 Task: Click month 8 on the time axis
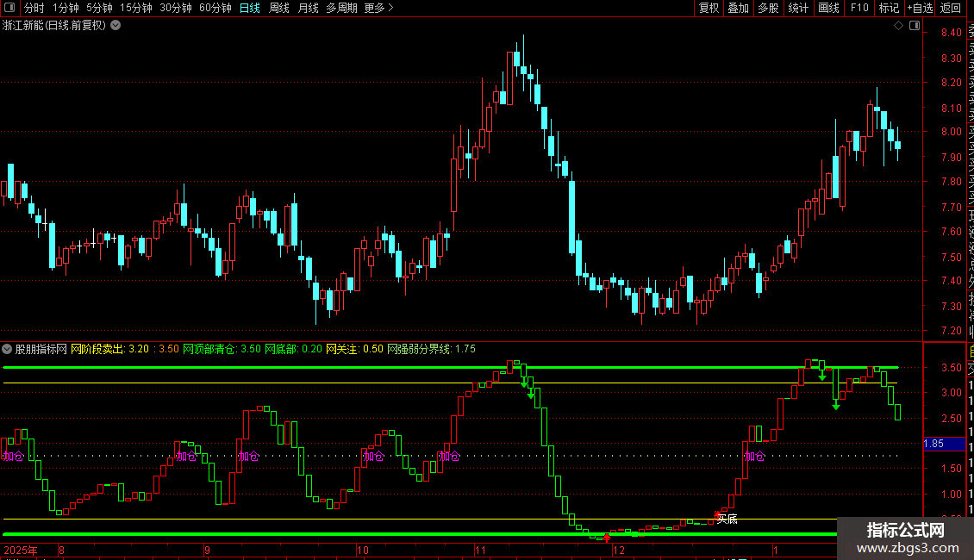[61, 550]
